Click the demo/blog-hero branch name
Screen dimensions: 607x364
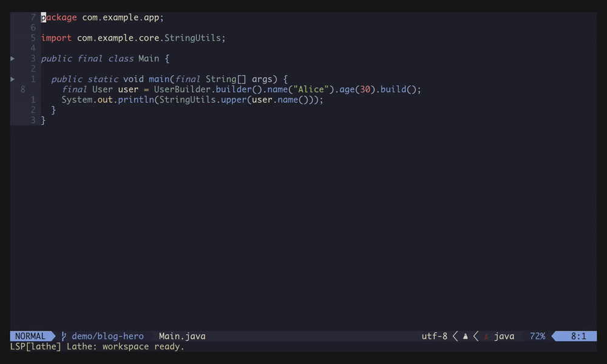107,336
